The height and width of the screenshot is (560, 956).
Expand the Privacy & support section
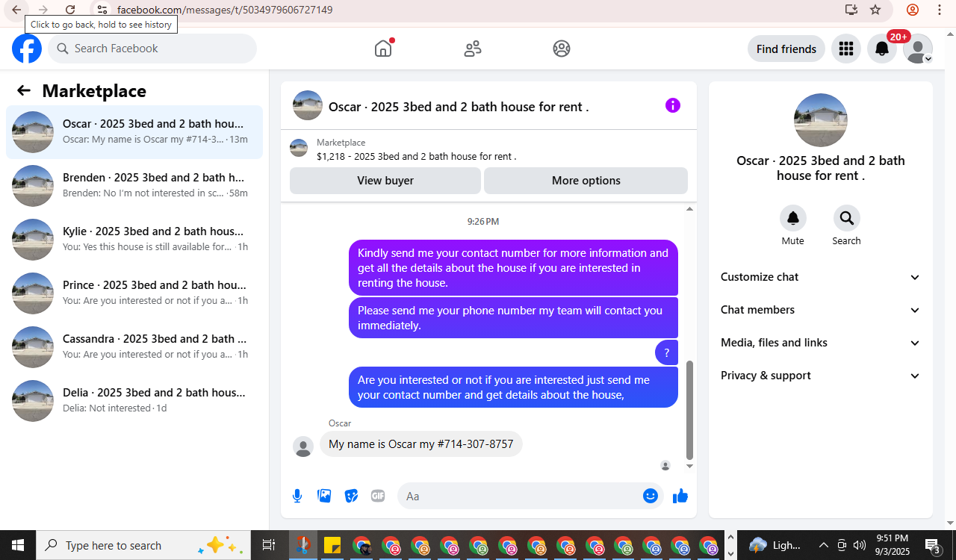(821, 376)
